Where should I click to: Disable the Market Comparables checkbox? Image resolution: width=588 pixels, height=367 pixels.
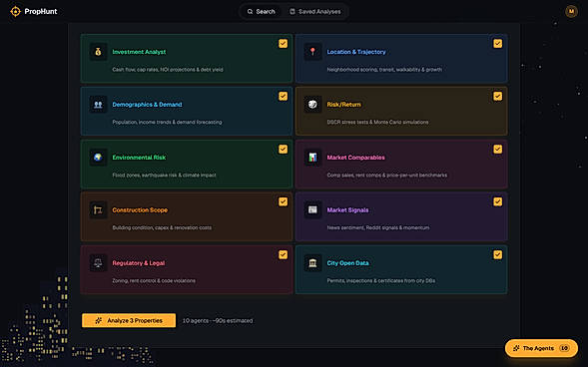(497, 149)
